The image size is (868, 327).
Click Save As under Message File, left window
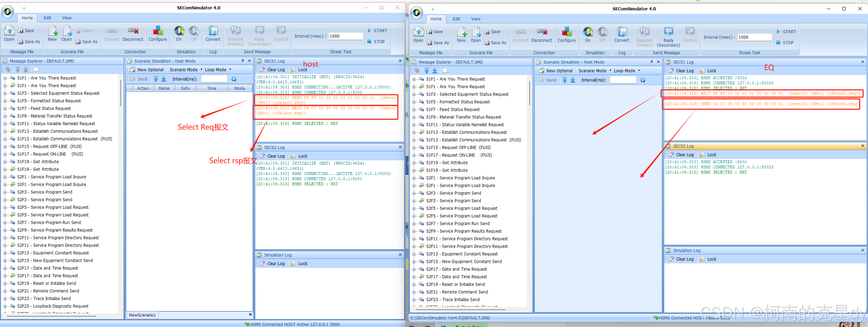(x=29, y=41)
